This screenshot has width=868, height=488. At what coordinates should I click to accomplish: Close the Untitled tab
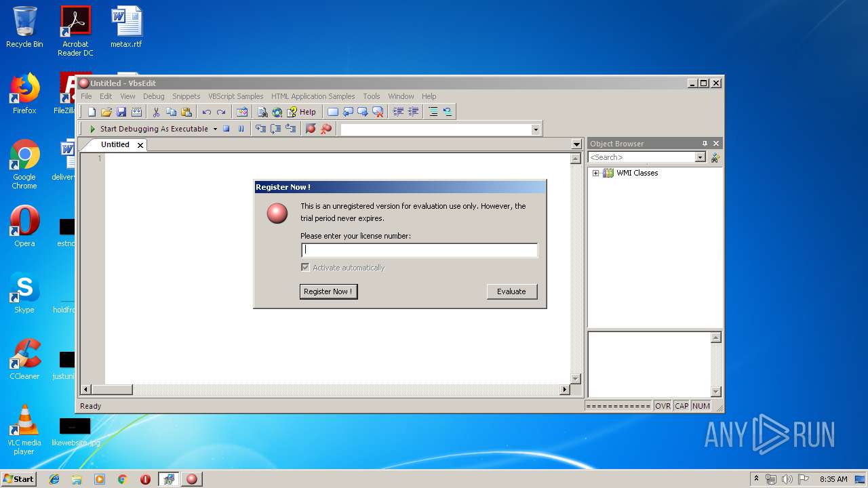point(140,145)
